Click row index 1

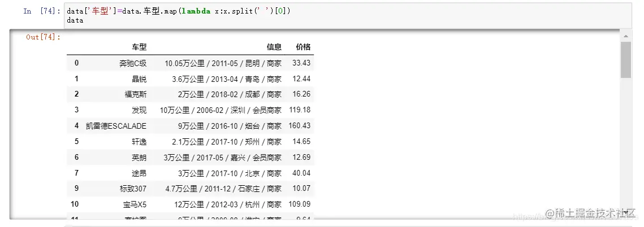(x=76, y=79)
